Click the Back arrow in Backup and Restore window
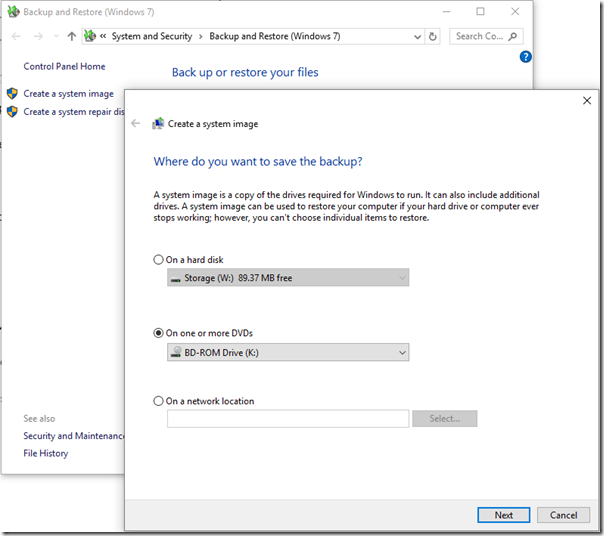This screenshot has width=604, height=536. pos(16,37)
